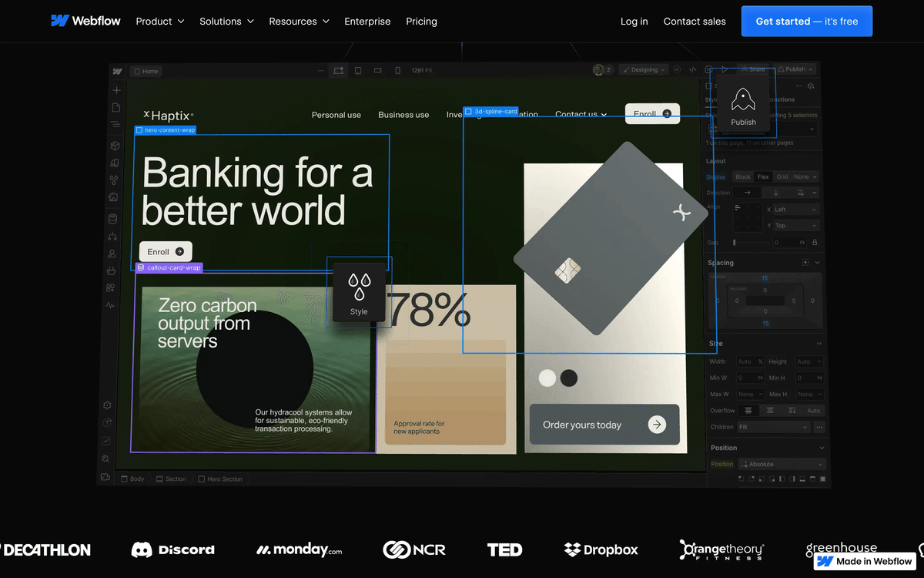924x578 pixels.
Task: Click the Log in link
Action: point(634,22)
